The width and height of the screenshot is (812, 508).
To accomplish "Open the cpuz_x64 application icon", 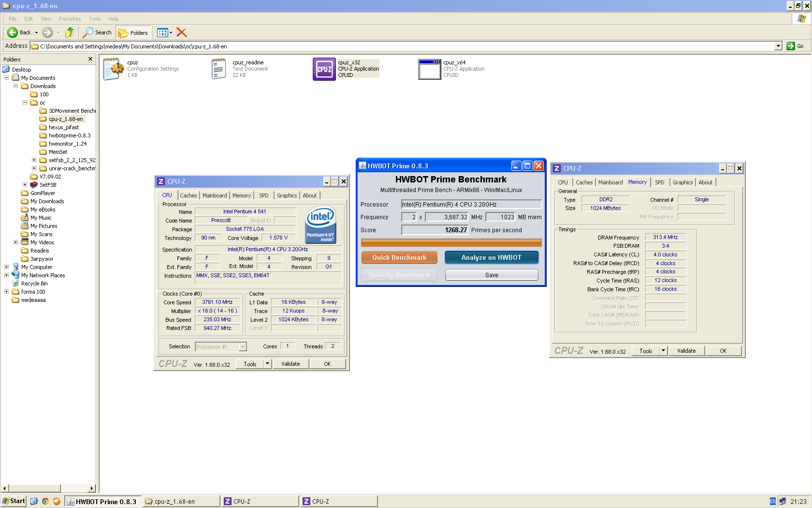I will [430, 69].
